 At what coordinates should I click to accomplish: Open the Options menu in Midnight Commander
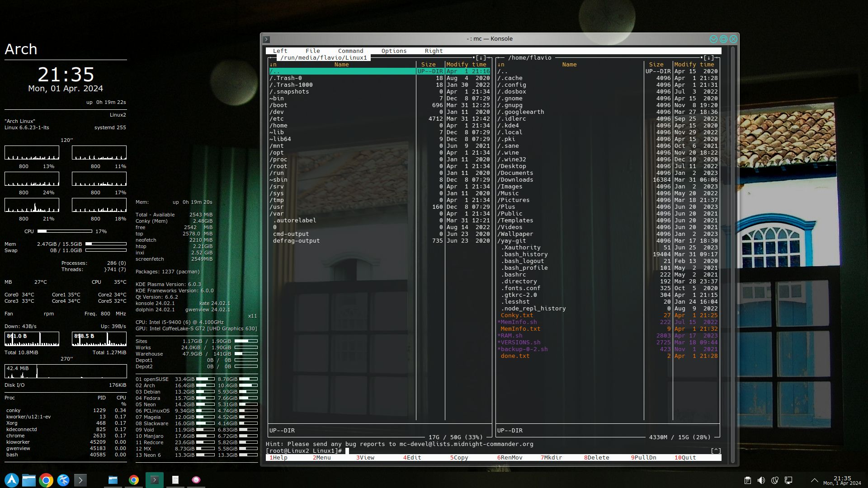(394, 51)
